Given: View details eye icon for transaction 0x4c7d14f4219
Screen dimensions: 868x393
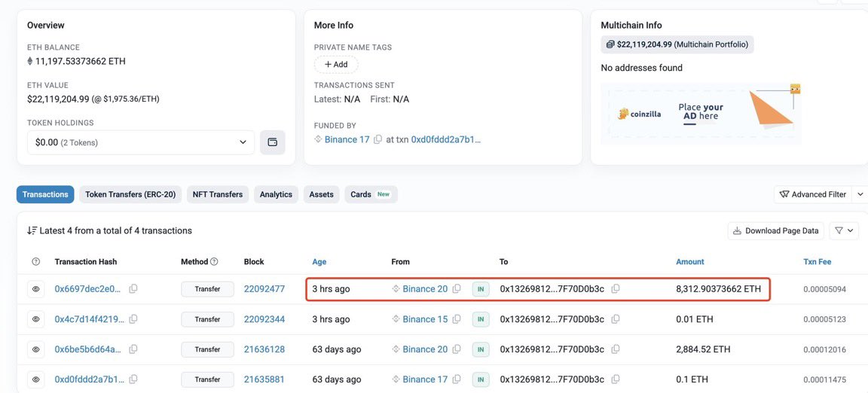Looking at the screenshot, I should [x=36, y=319].
